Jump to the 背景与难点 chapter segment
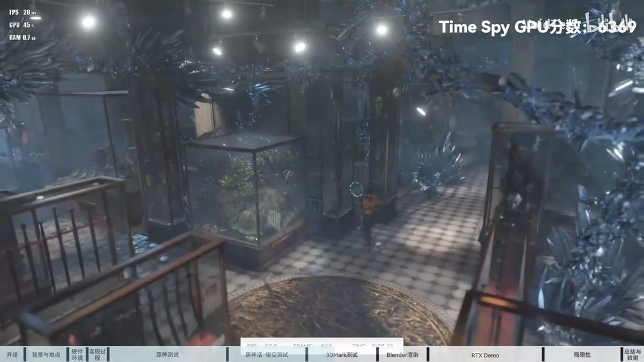This screenshot has height=362, width=644. point(46,355)
